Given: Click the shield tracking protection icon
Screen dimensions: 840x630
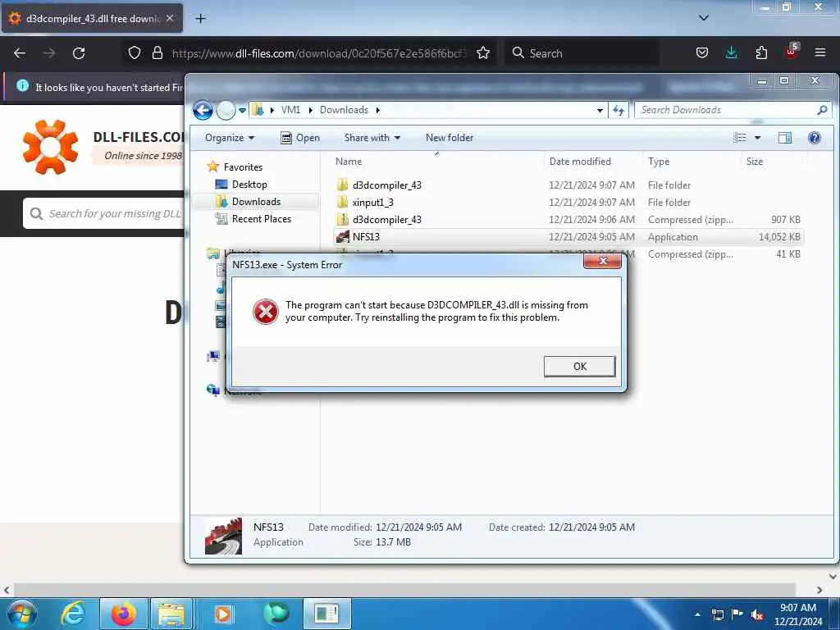Looking at the screenshot, I should coord(135,52).
